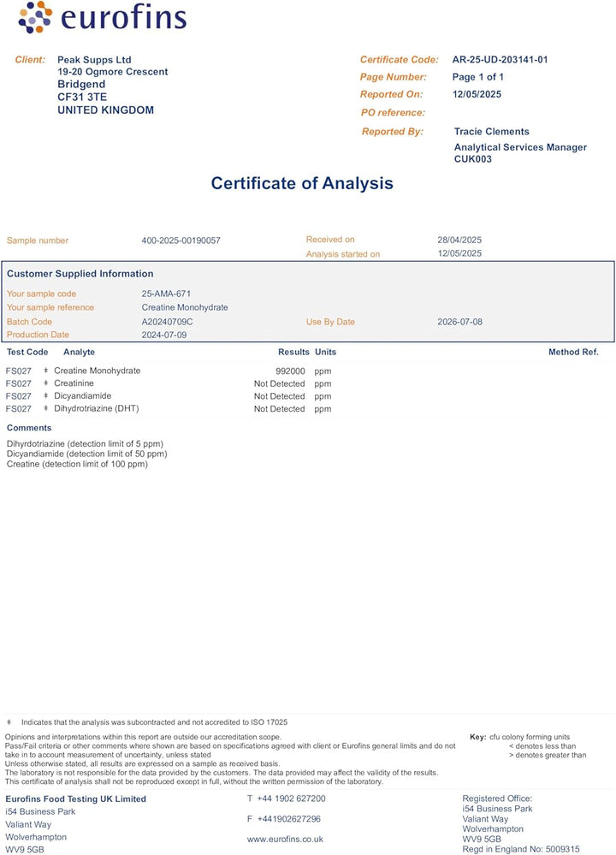
Task: Click the Customer Supplied Information section header
Action: pos(80,274)
